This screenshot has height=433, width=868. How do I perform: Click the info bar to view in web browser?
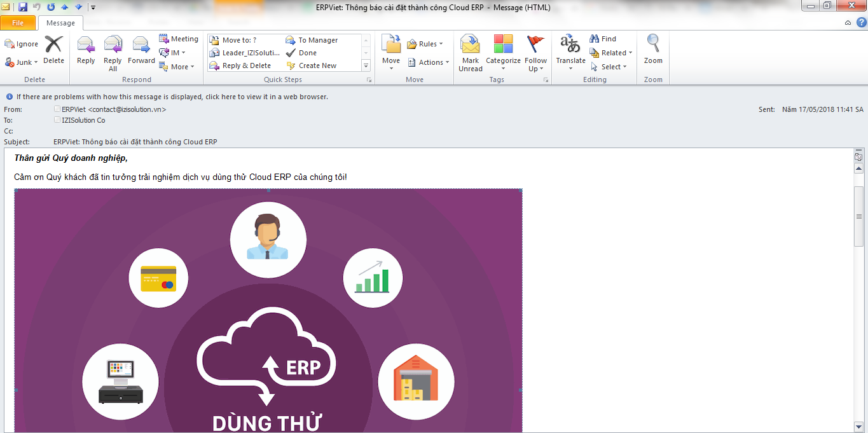(172, 97)
